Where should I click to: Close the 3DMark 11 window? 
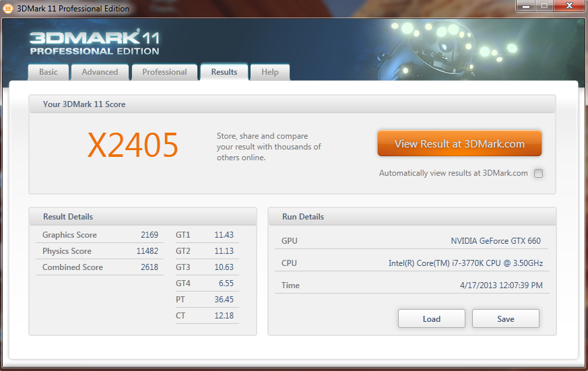569,5
